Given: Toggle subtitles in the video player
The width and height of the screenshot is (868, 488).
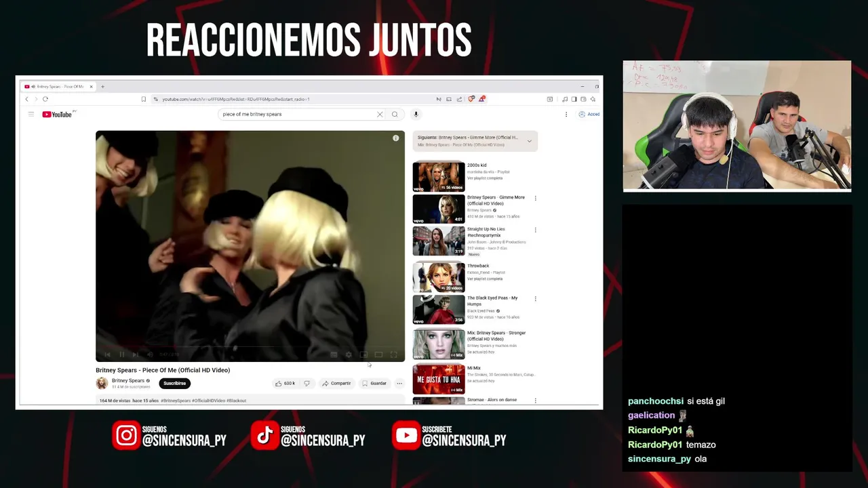Looking at the screenshot, I should (334, 354).
